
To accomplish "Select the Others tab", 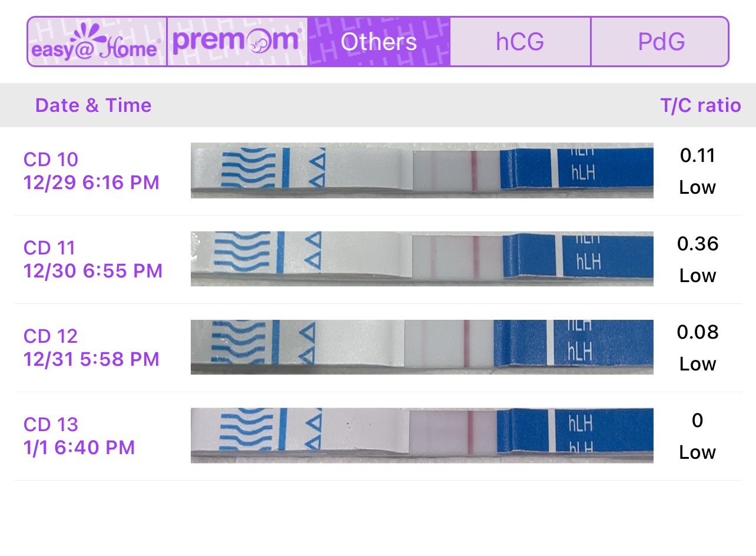I will coord(379,41).
